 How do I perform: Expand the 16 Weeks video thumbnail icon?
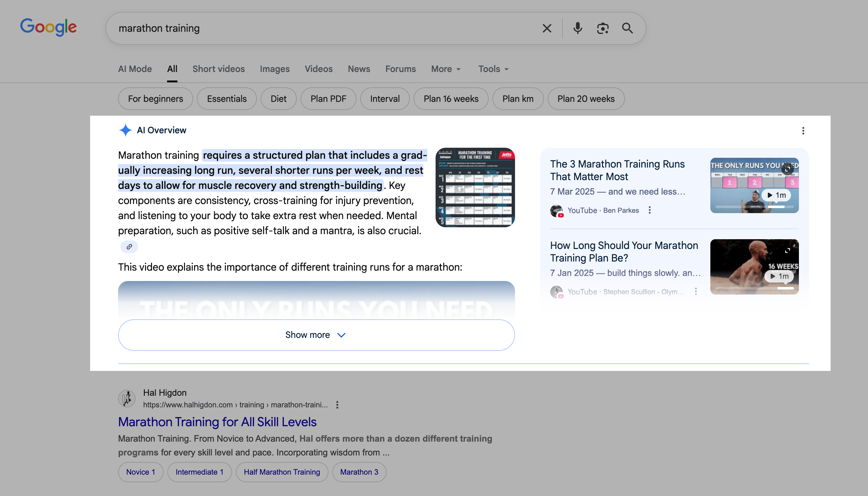[x=787, y=251]
